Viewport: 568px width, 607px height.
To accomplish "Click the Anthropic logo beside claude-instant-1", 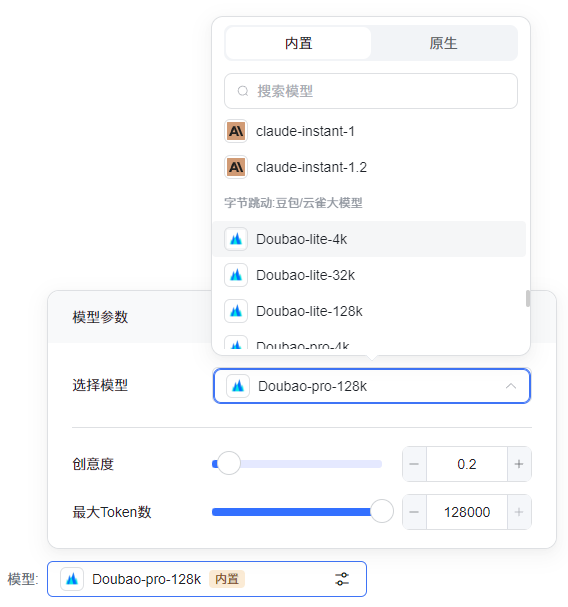I will point(236,131).
